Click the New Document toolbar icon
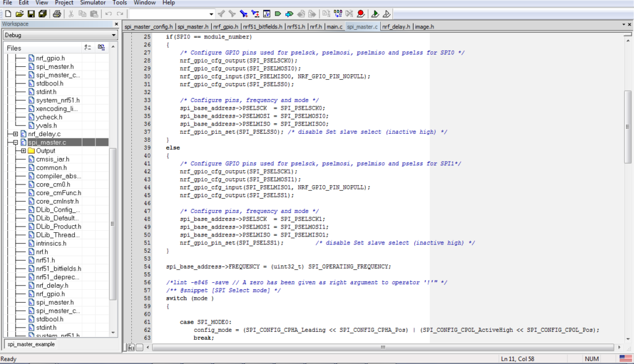634x364 pixels. pyautogui.click(x=8, y=14)
